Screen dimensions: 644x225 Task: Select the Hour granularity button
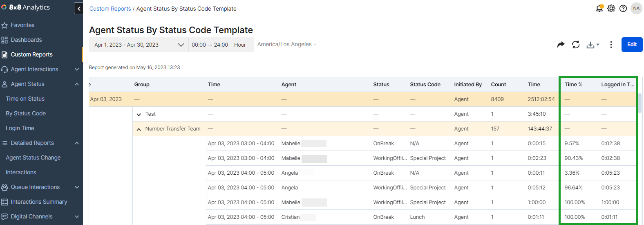pos(240,45)
